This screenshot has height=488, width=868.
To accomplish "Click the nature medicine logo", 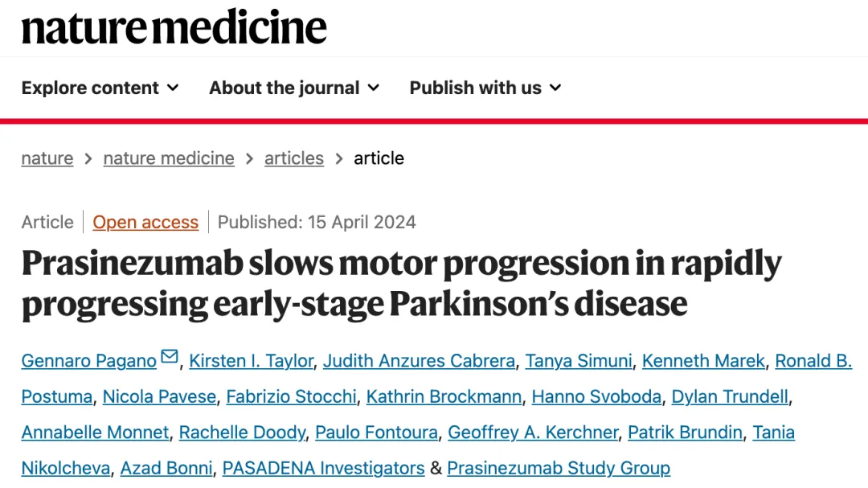I will click(174, 27).
